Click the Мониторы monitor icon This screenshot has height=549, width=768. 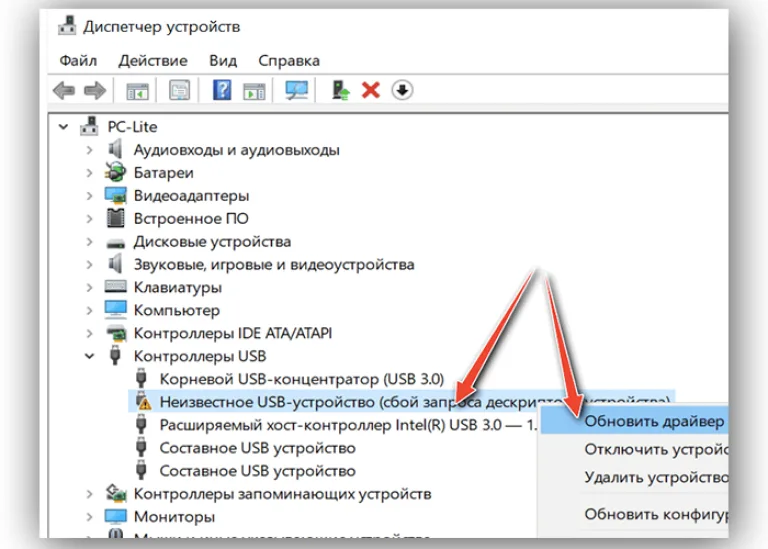coord(116,516)
